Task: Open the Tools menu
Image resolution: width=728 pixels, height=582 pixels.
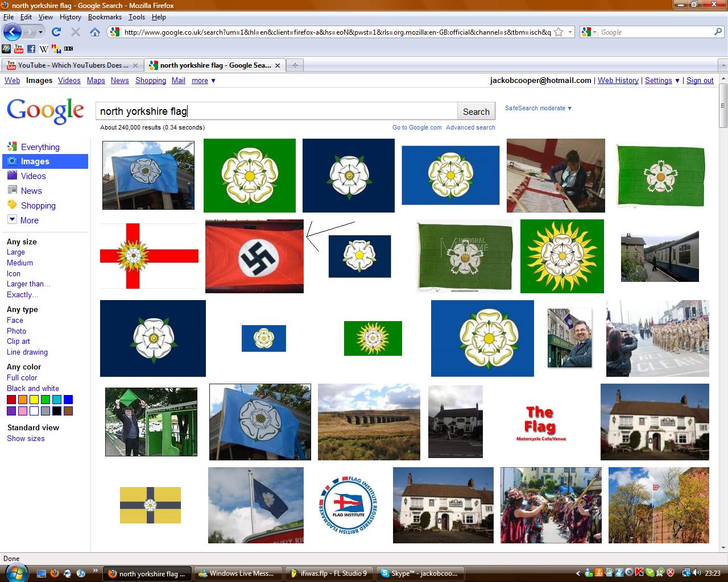Action: 136,17
